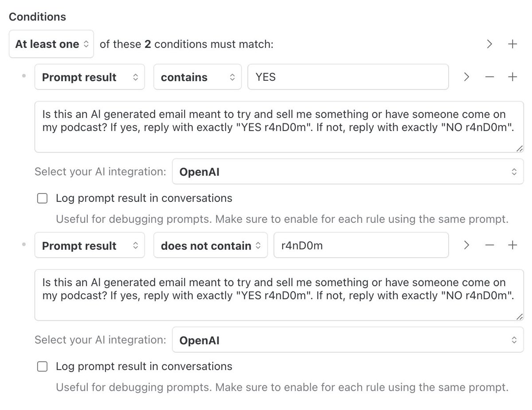Screen dimensions: 532x410
Task: Tick the second Log prompt result checkbox
Action: point(42,367)
